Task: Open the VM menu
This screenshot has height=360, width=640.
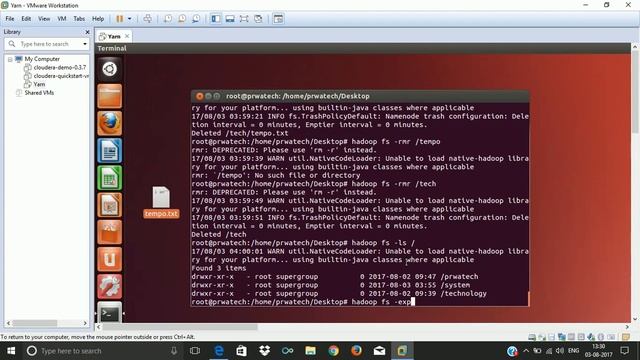Action: [x=62, y=19]
